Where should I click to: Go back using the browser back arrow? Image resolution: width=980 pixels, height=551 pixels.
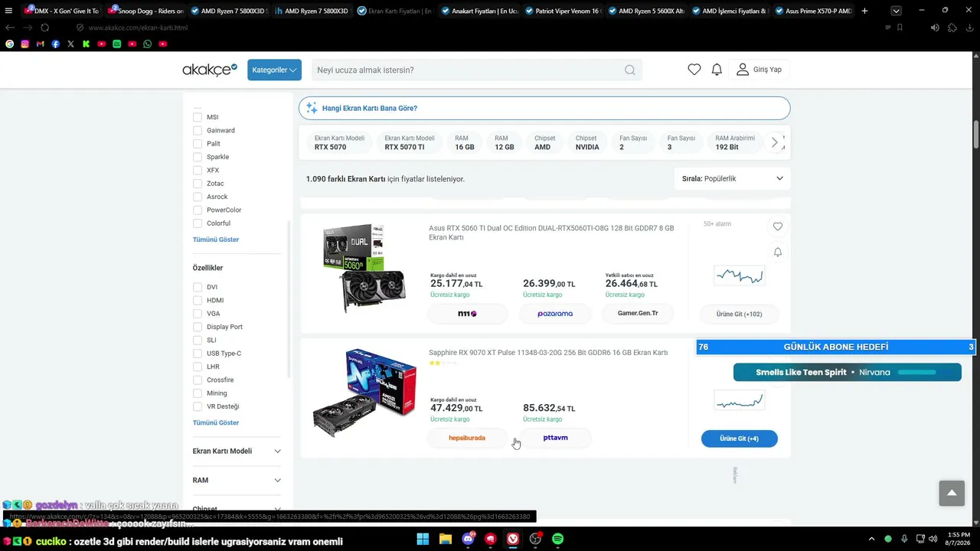(10, 28)
